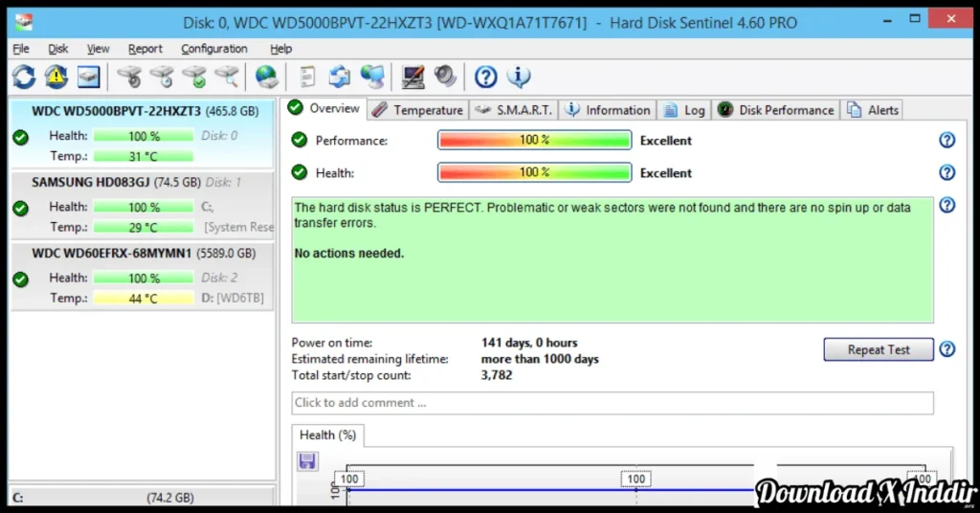Select the SAMSUNG HD083GJ disk entry
The width and height of the screenshot is (980, 513).
pos(143,204)
